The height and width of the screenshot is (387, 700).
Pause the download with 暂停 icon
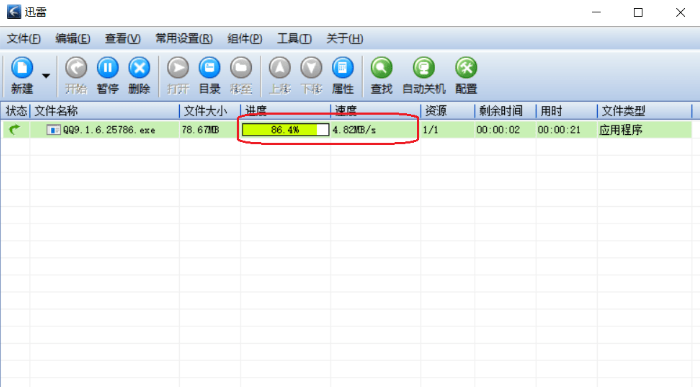point(108,68)
